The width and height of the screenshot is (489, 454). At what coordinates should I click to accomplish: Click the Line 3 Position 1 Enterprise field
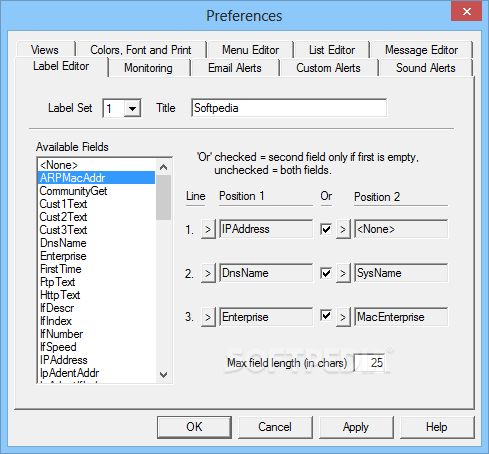click(266, 317)
